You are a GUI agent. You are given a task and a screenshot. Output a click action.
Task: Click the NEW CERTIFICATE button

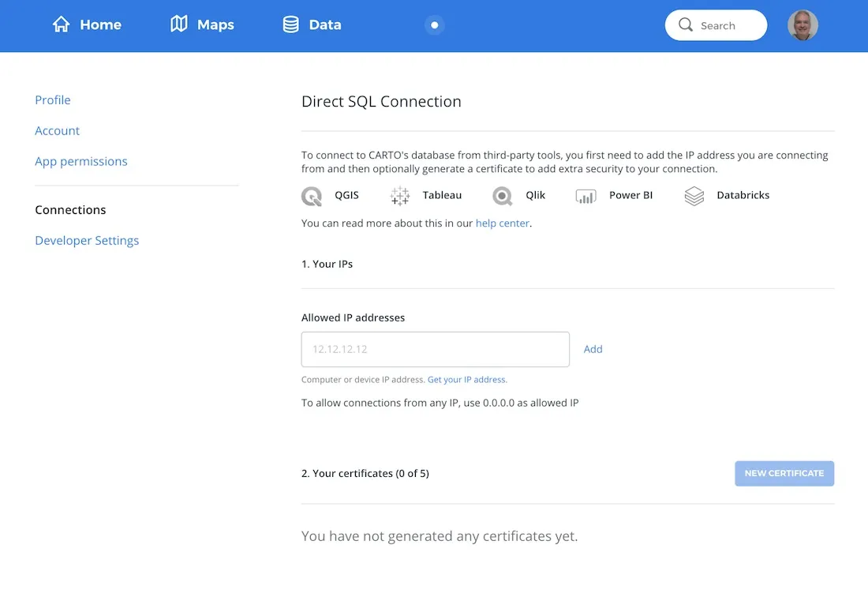point(784,473)
